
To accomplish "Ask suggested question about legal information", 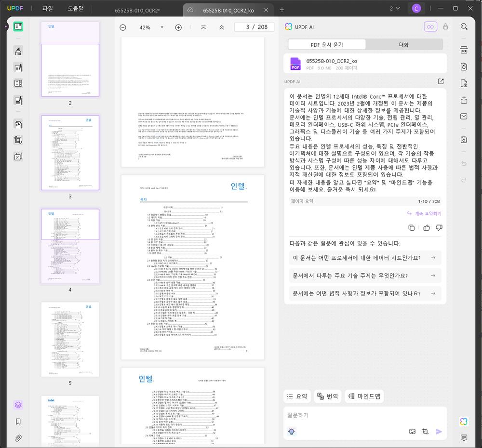I will click(365, 293).
